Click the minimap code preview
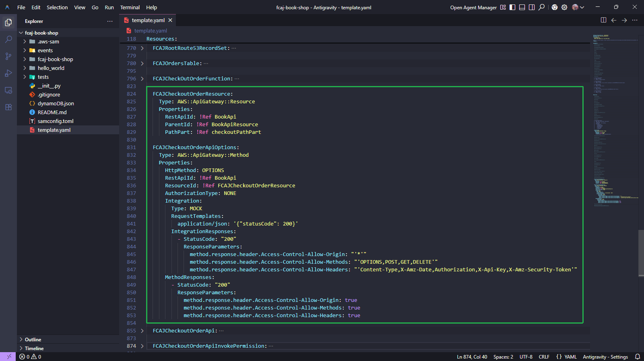The height and width of the screenshot is (361, 644). (615, 121)
